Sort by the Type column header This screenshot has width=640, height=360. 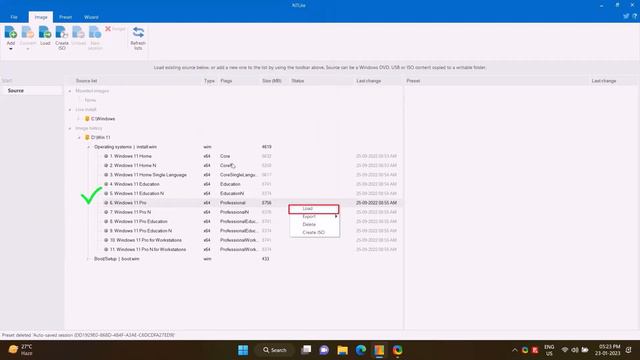point(209,81)
